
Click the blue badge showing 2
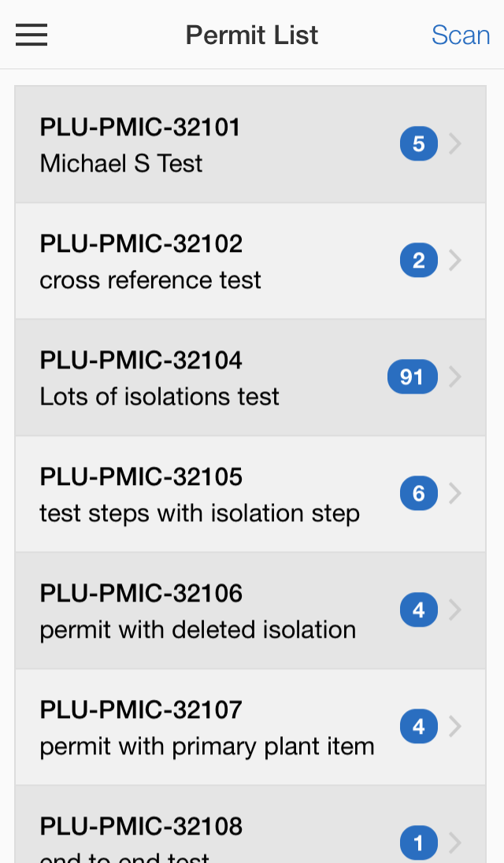click(x=419, y=260)
